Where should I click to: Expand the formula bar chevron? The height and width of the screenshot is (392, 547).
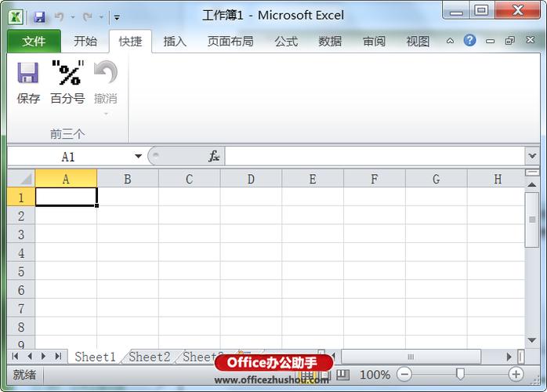click(532, 156)
